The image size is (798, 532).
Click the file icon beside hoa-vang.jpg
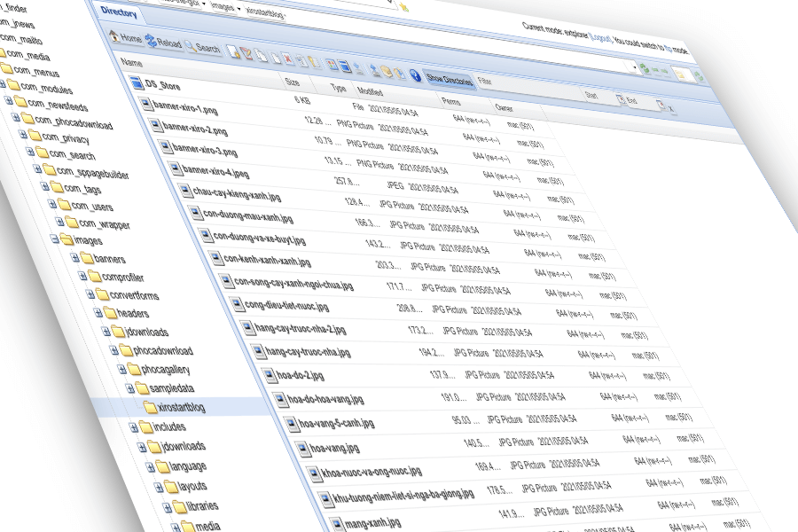coord(302,449)
